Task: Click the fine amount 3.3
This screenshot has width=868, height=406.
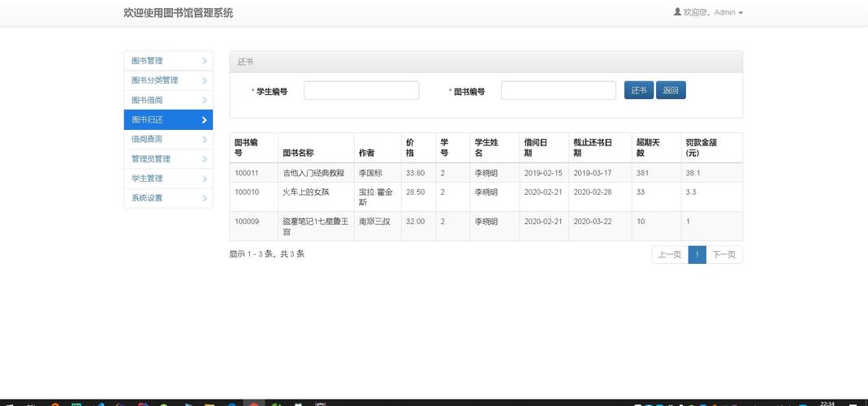Action: coord(691,192)
